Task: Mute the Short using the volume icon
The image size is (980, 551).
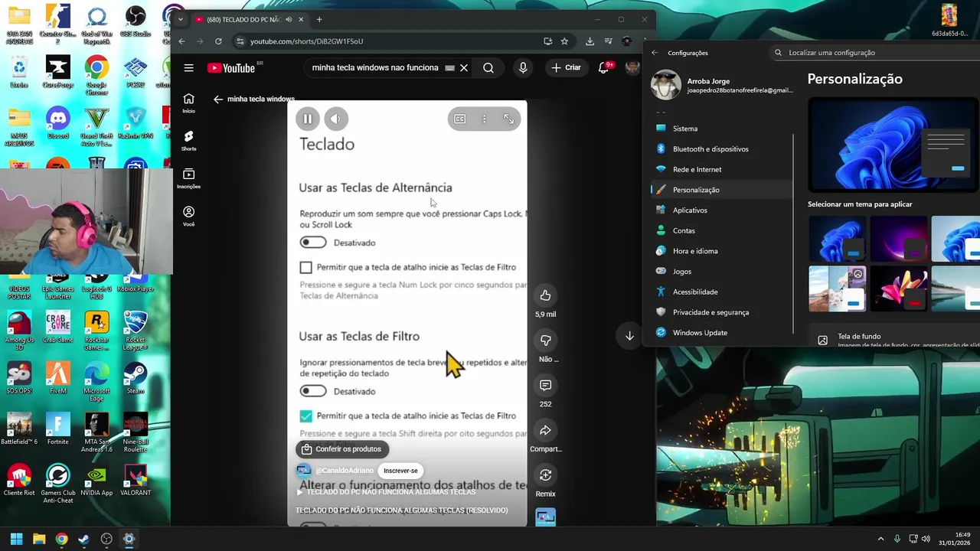Action: [336, 119]
